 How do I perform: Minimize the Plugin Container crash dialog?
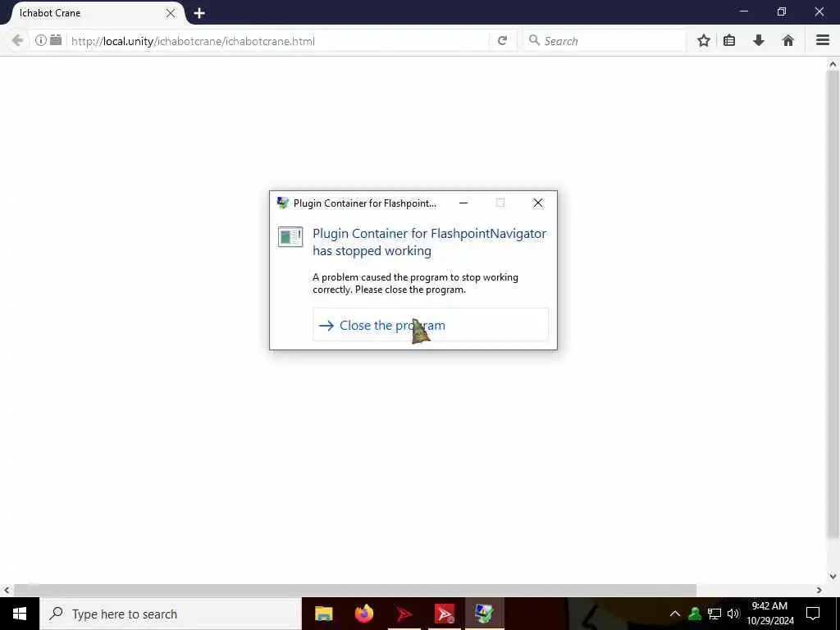(x=463, y=203)
